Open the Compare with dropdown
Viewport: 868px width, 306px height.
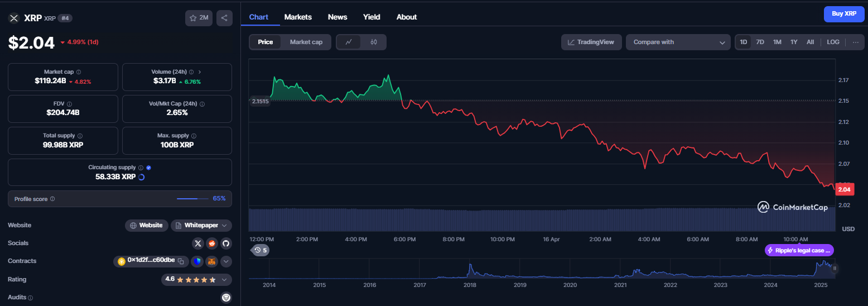coord(678,42)
